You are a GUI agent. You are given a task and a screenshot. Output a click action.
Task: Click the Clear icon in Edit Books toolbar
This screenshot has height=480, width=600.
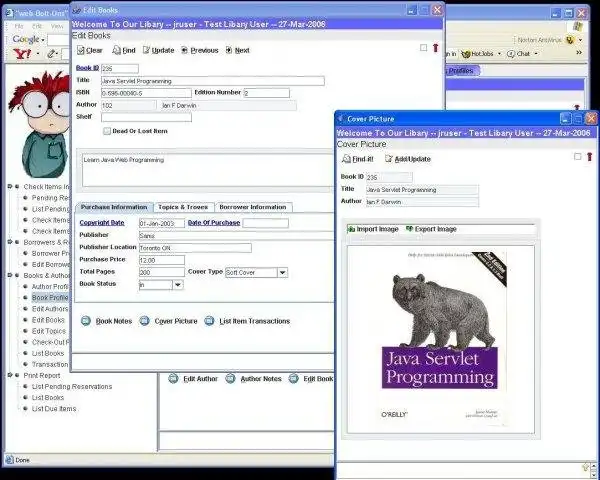tap(81, 50)
